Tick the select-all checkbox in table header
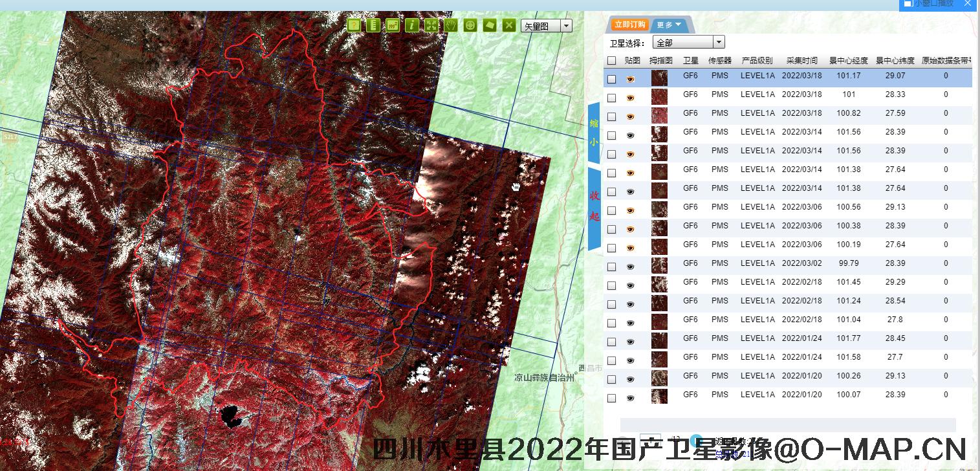This screenshot has height=471, width=980. click(612, 61)
